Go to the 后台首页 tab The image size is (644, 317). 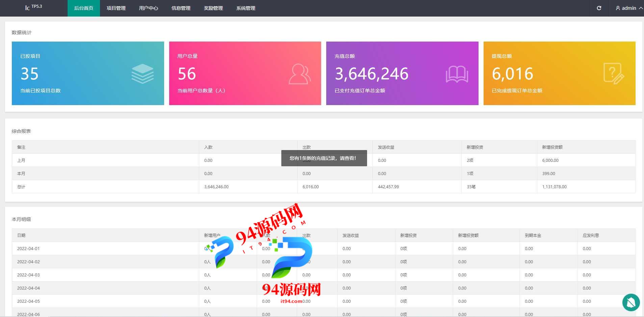pyautogui.click(x=84, y=8)
